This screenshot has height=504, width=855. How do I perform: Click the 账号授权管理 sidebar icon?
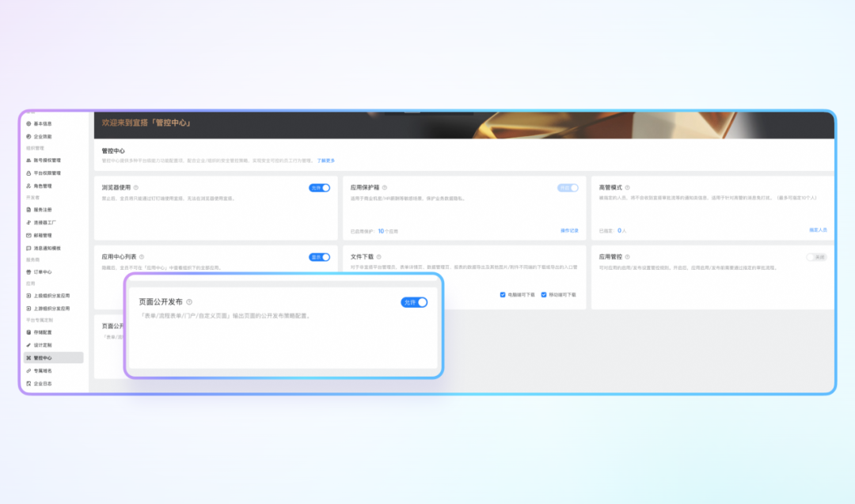(28, 161)
